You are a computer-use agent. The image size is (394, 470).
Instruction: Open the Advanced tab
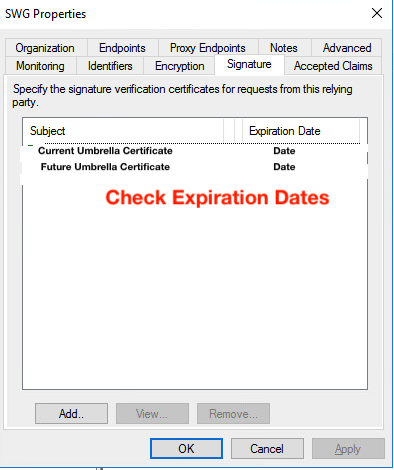tap(347, 48)
